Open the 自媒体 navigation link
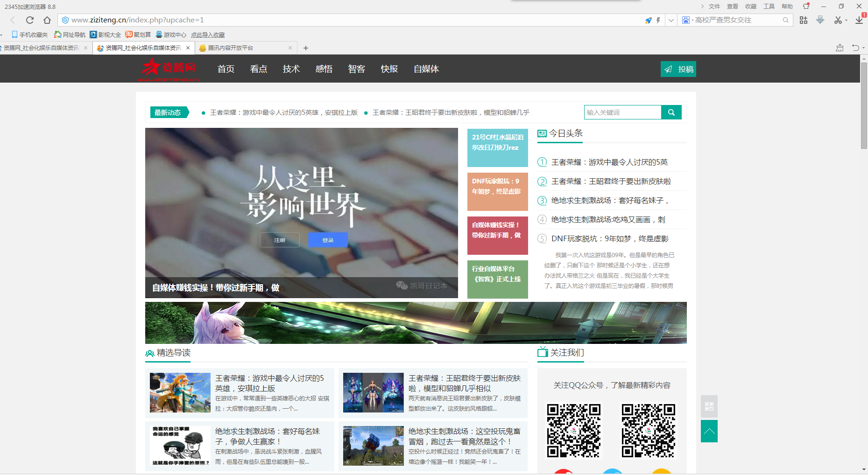Screen dimensions: 868x475 coord(426,69)
